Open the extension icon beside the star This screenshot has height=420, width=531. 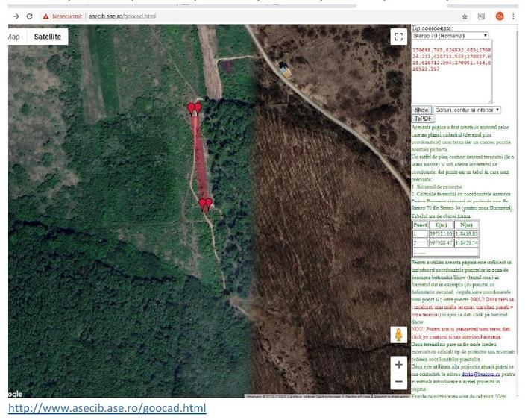[x=481, y=16]
